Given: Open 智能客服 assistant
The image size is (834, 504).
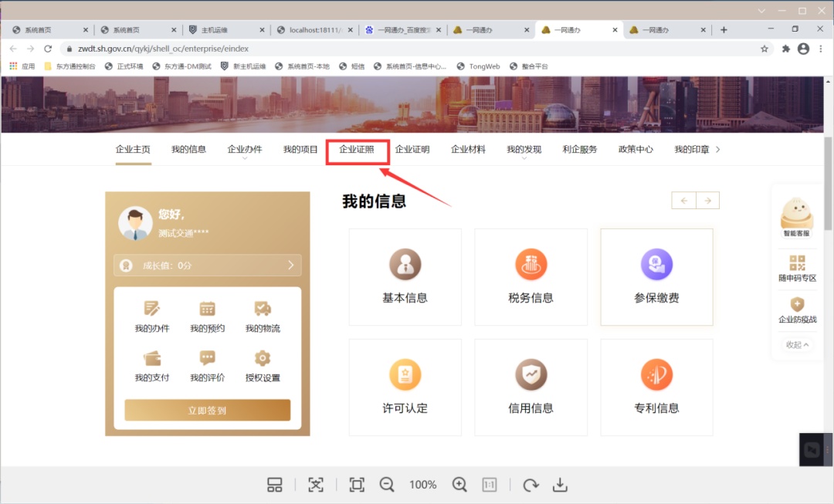Looking at the screenshot, I should 797,218.
